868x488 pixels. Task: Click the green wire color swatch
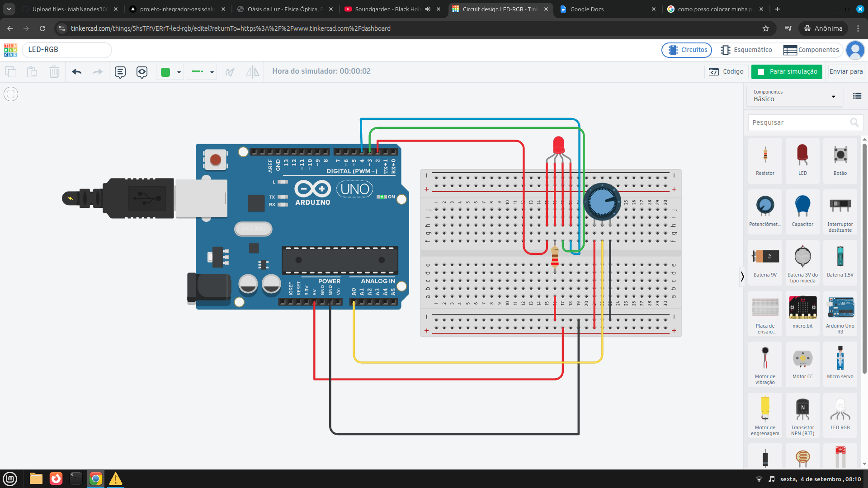click(x=165, y=72)
